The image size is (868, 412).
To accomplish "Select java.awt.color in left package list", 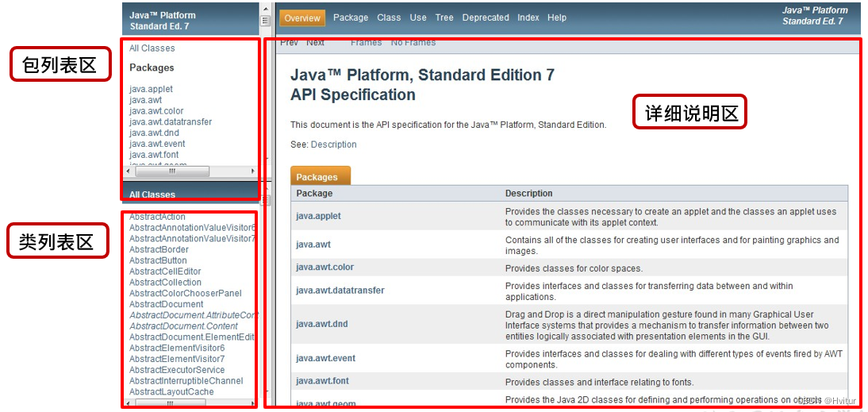I will tap(156, 111).
